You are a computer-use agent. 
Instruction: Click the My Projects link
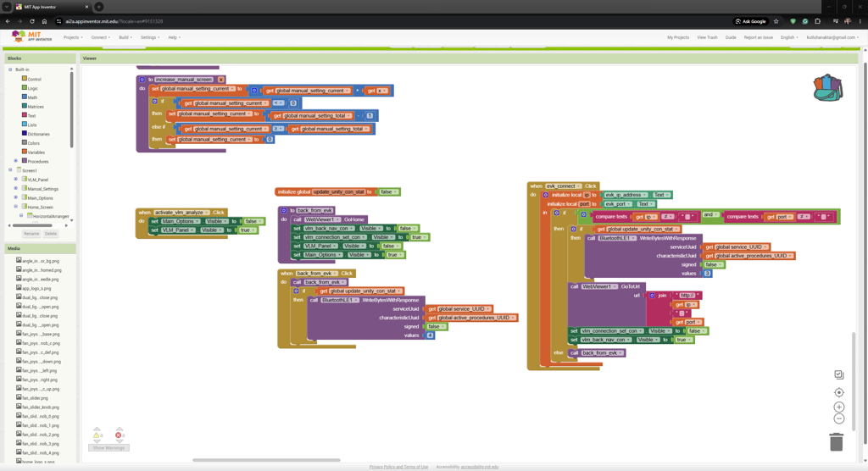click(x=677, y=37)
